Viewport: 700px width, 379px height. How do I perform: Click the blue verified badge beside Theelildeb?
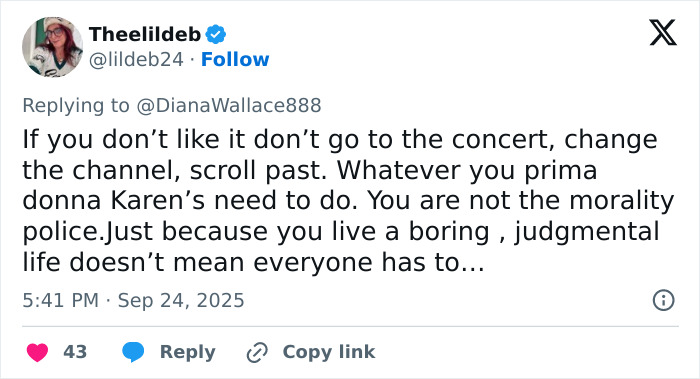pos(216,34)
